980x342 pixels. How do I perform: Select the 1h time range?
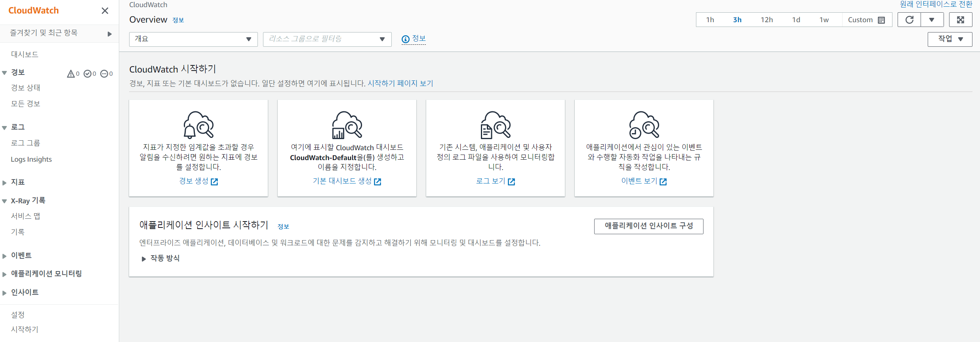710,20
